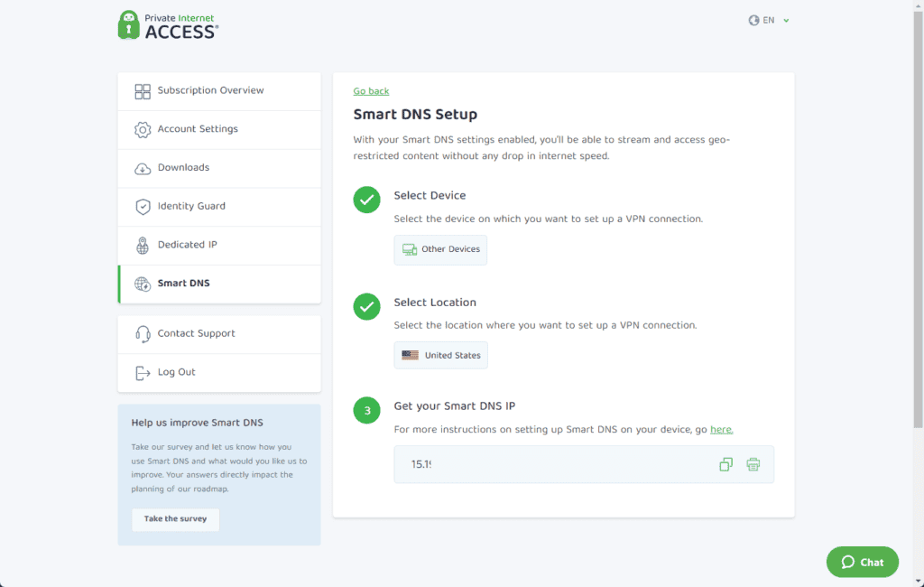
Task: Open Contact Support from the sidebar
Action: click(196, 334)
